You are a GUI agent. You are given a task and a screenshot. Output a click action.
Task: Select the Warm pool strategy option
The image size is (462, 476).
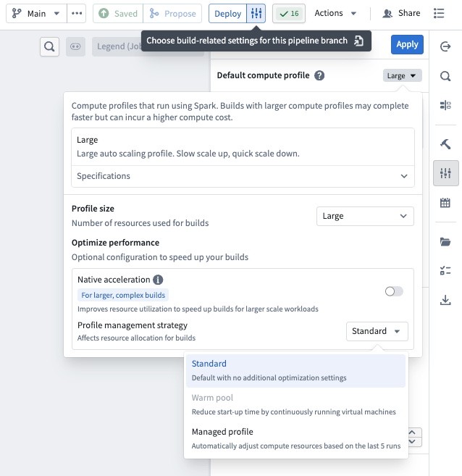click(x=295, y=405)
